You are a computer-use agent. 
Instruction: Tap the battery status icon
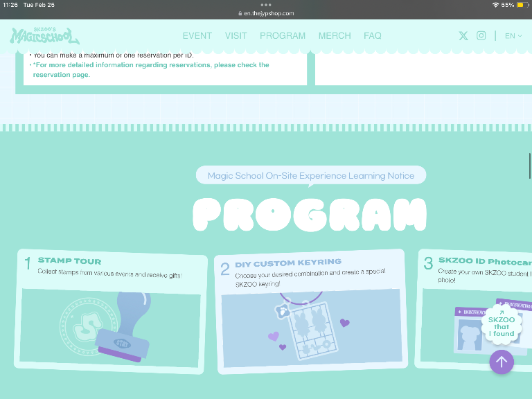coord(522,5)
